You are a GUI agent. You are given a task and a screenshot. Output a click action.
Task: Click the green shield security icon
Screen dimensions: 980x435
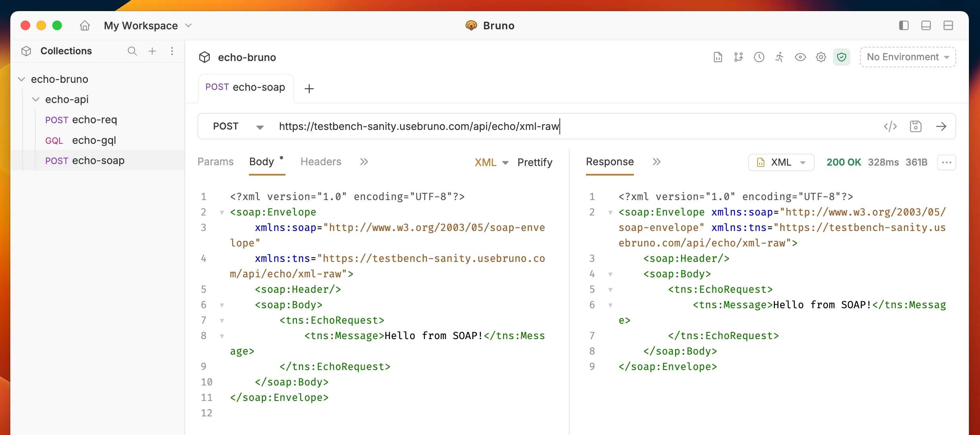coord(842,57)
